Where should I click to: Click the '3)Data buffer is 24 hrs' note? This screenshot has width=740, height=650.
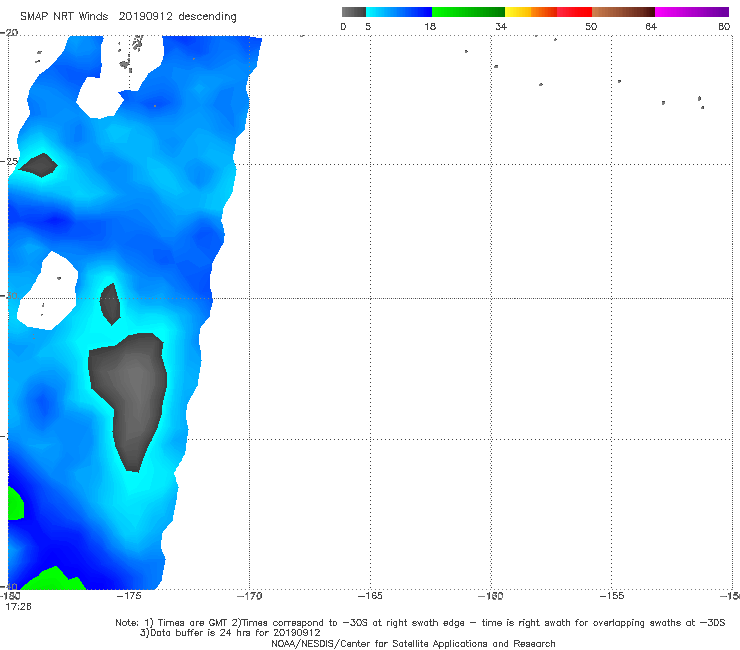pos(230,633)
